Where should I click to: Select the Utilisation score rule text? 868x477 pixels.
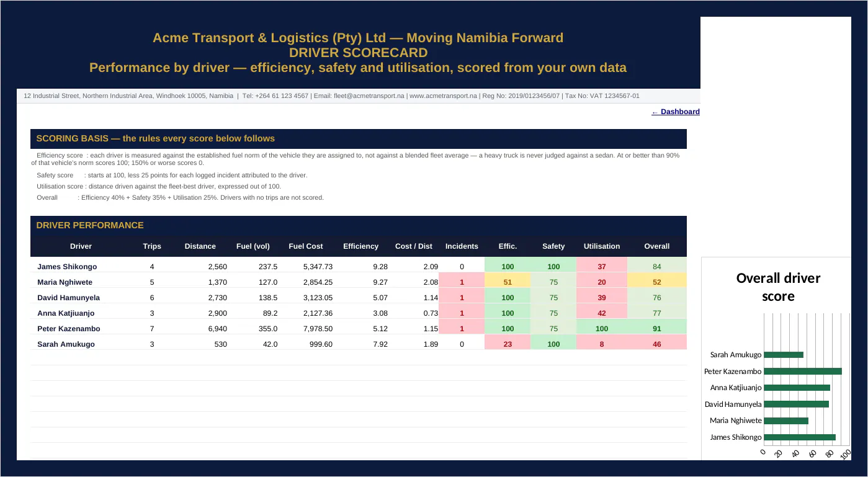click(x=159, y=186)
